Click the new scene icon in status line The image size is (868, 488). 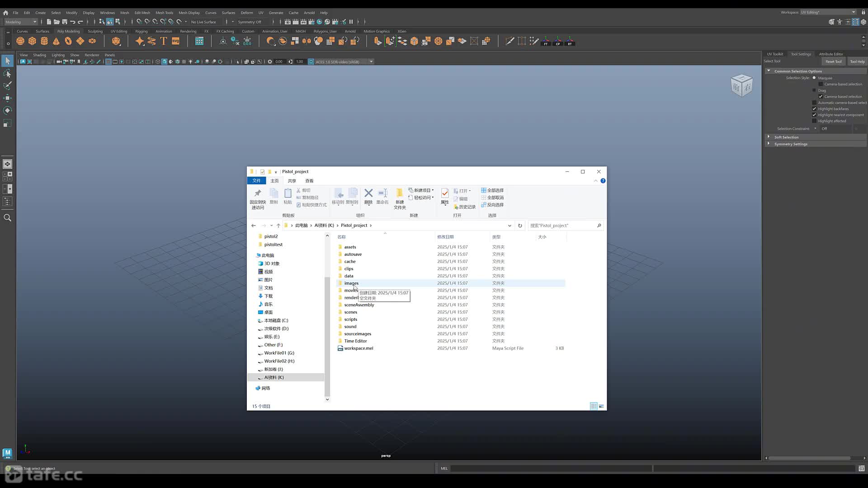pyautogui.click(x=49, y=22)
